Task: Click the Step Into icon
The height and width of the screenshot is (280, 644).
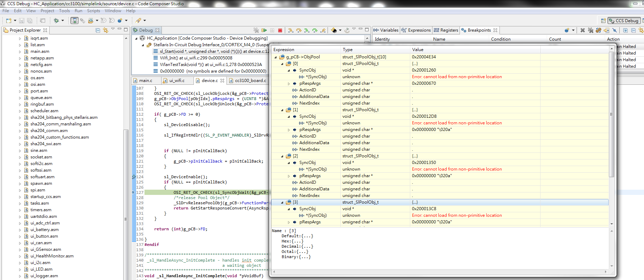Action: pos(291,30)
